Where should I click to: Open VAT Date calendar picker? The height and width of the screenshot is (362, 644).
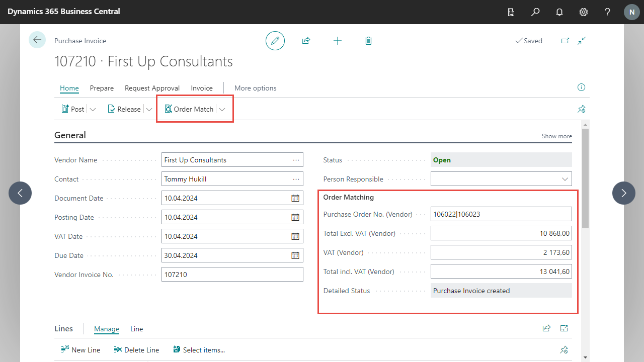(x=295, y=236)
